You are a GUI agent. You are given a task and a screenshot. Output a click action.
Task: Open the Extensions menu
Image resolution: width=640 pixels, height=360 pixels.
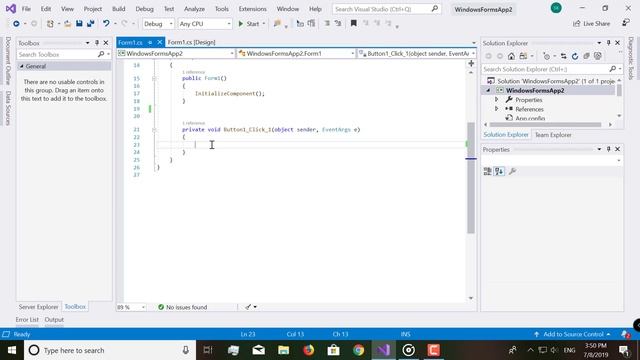click(x=252, y=9)
